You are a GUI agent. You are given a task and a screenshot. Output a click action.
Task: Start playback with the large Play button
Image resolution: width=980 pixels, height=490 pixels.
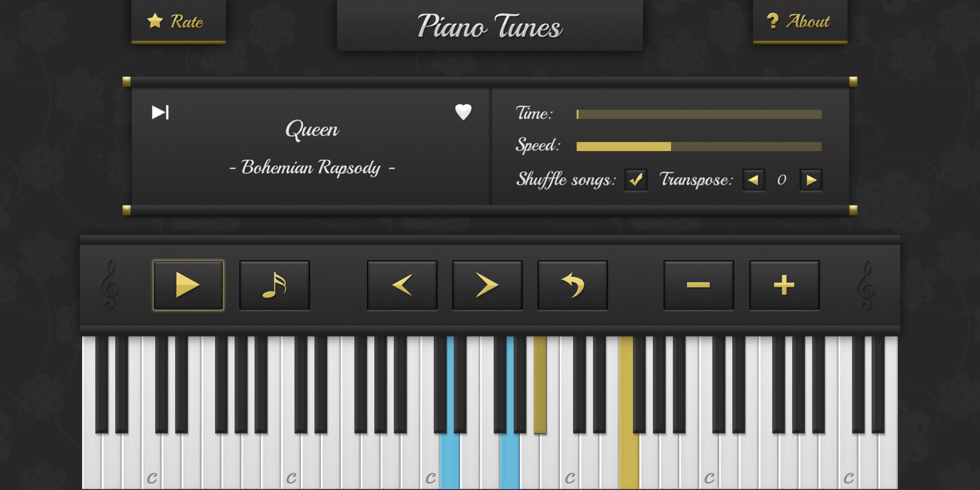[188, 285]
